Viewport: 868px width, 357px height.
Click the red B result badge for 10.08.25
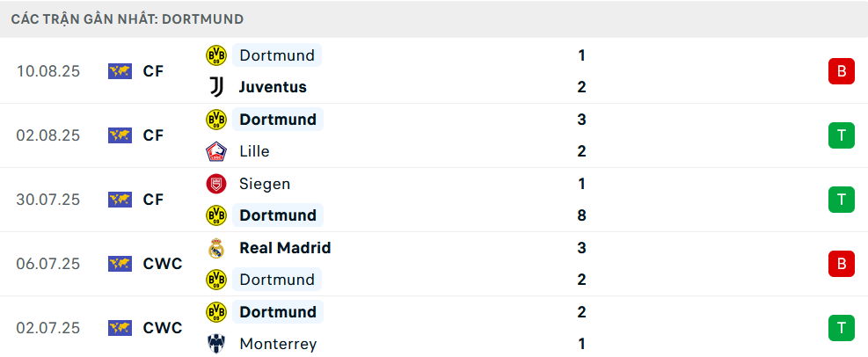click(x=841, y=71)
